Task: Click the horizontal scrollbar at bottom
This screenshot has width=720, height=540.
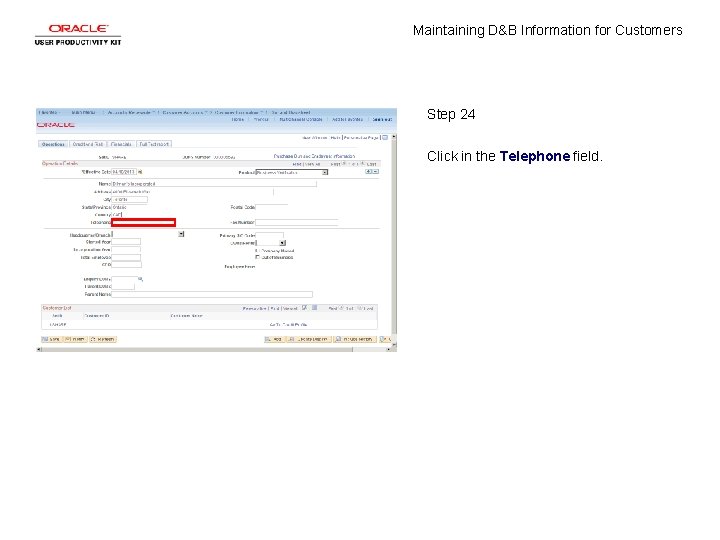Action: pyautogui.click(x=197, y=349)
